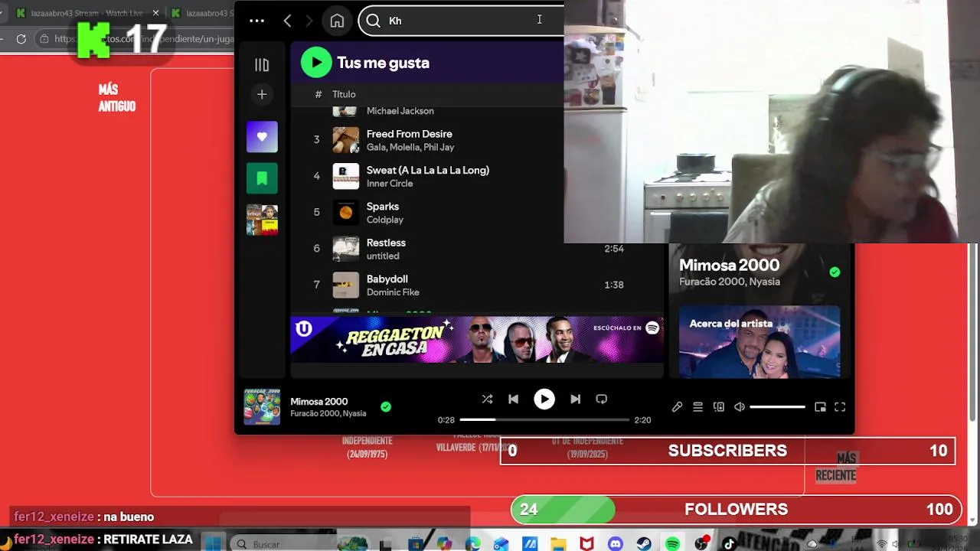Open Steam from taskbar
The width and height of the screenshot is (980, 551).
[643, 543]
